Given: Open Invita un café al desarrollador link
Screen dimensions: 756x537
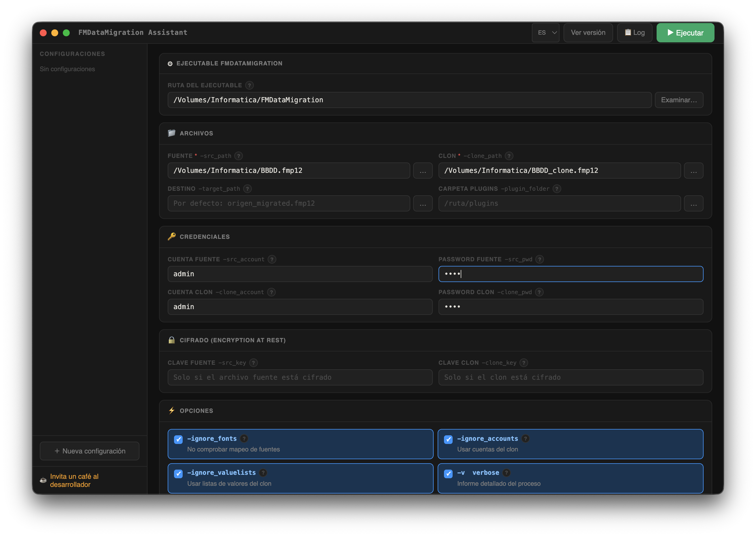Looking at the screenshot, I should tap(74, 481).
